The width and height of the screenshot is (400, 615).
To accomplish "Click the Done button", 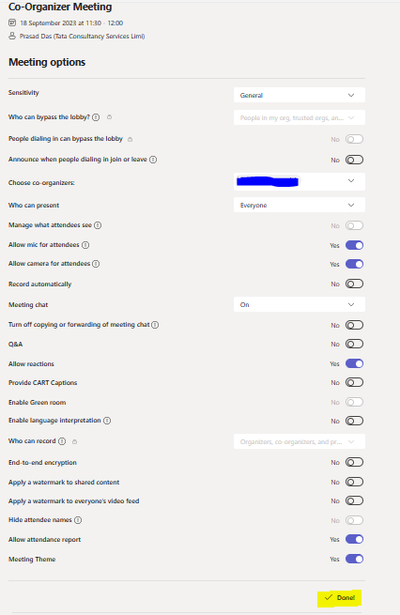I will [x=339, y=598].
